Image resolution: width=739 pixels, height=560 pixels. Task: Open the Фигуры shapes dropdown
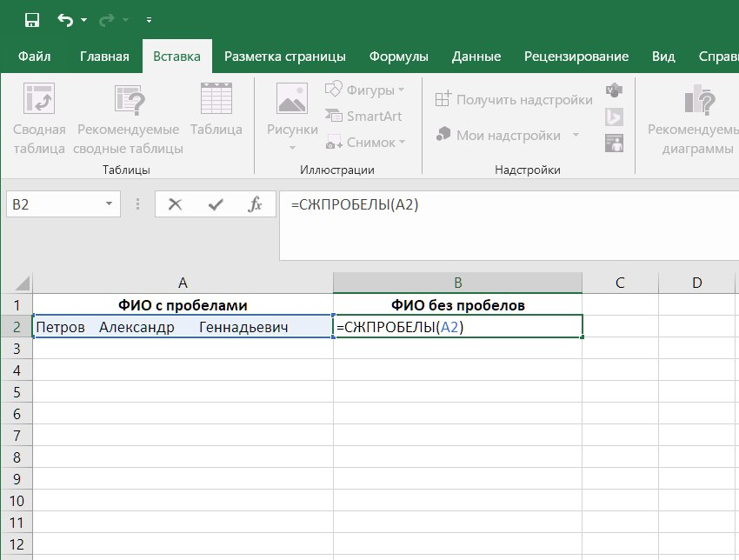click(363, 90)
